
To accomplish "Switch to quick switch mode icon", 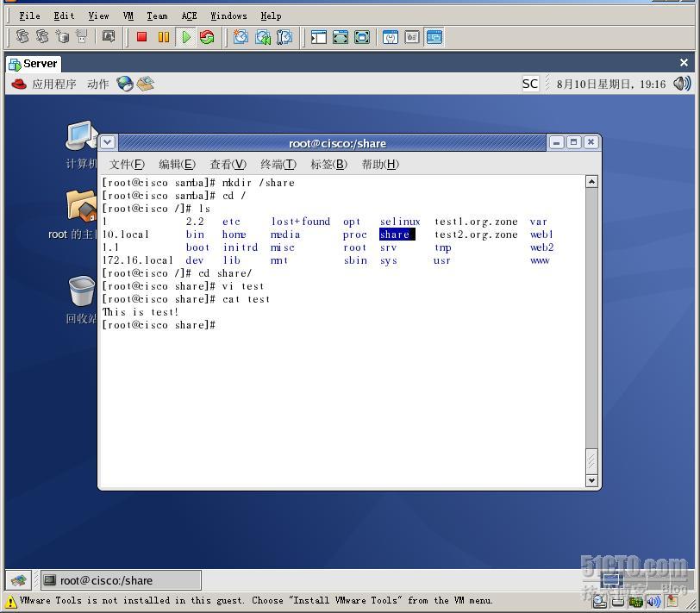I will [x=341, y=37].
